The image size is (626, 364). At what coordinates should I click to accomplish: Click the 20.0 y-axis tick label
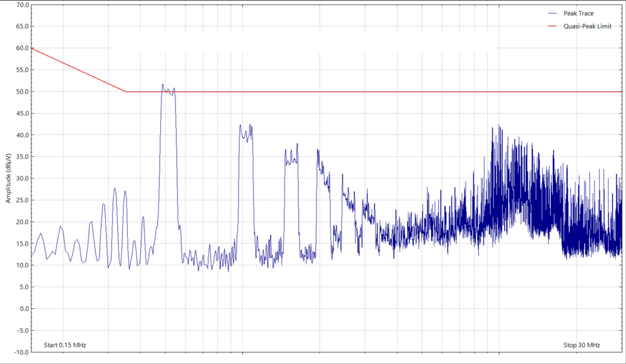point(23,222)
